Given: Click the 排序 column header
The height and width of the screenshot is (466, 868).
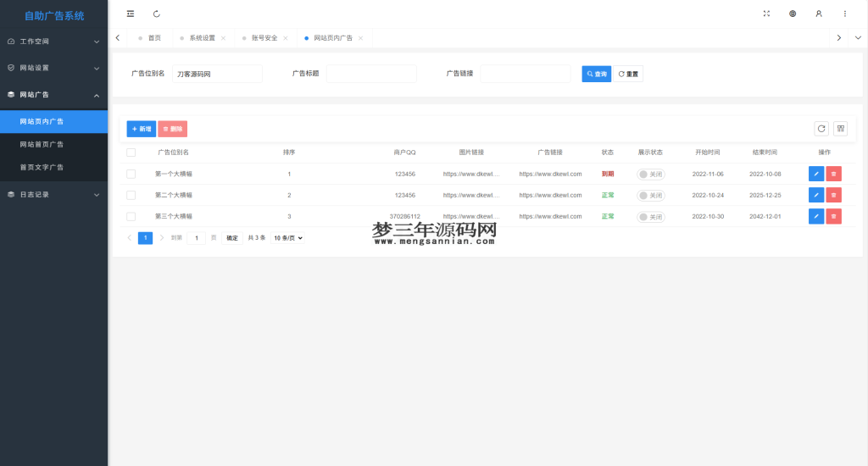Looking at the screenshot, I should [x=289, y=153].
